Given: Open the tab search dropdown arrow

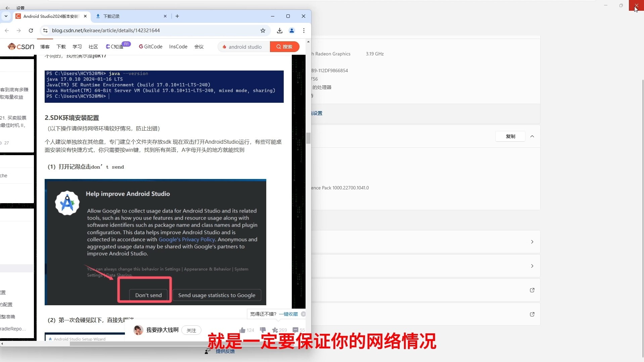Looking at the screenshot, I should coord(6,16).
